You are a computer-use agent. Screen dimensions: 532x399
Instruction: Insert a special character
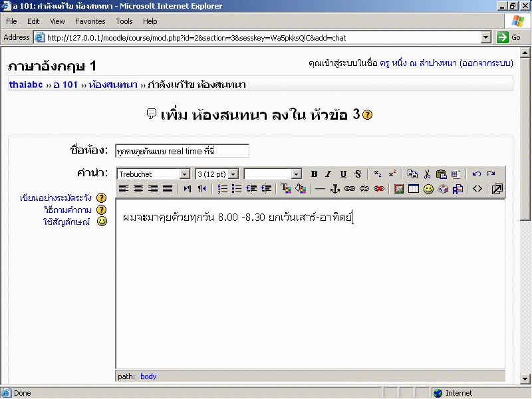coord(443,189)
